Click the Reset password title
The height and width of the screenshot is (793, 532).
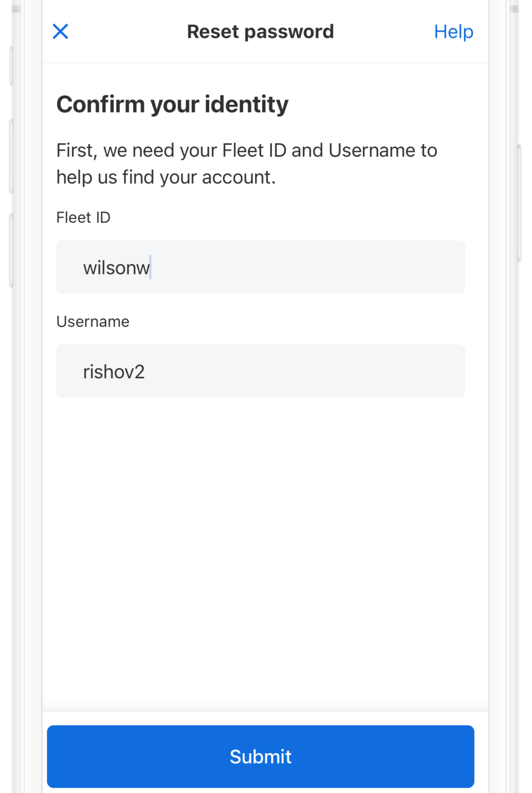point(260,31)
